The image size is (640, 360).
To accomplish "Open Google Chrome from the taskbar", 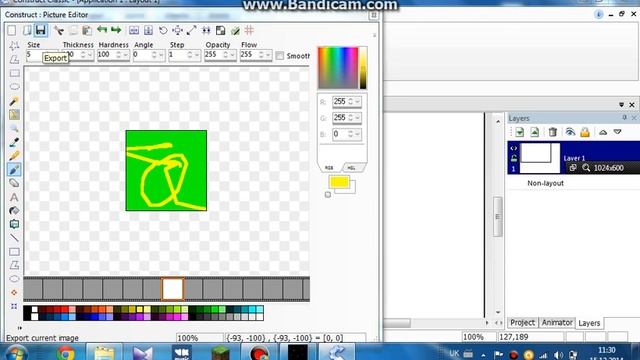I will point(65,353).
